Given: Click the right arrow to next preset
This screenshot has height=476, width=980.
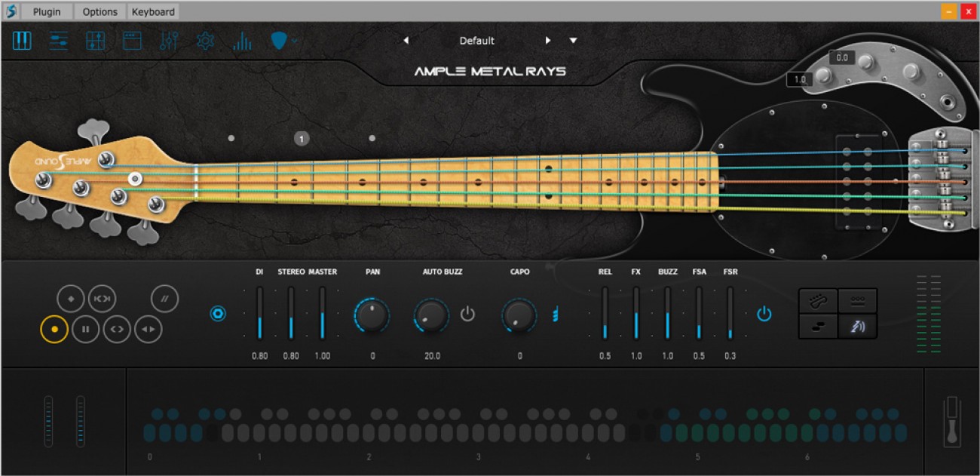Looking at the screenshot, I should [548, 41].
